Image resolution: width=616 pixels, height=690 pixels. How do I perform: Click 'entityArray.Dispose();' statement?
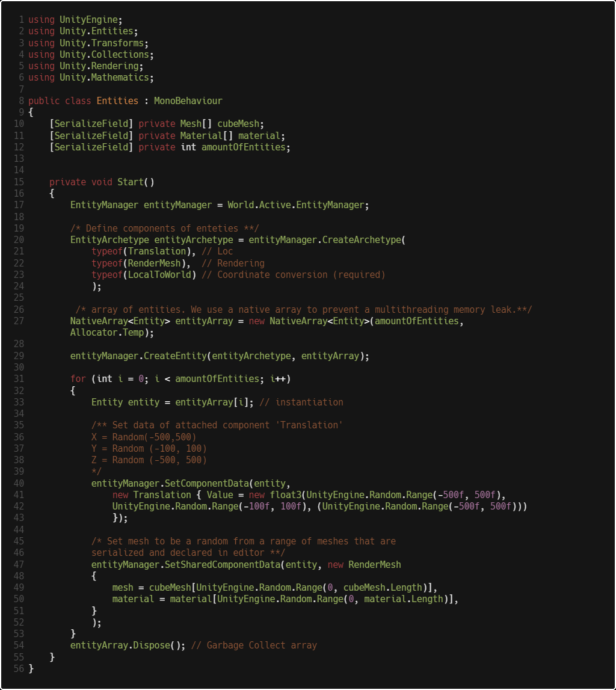tap(128, 645)
